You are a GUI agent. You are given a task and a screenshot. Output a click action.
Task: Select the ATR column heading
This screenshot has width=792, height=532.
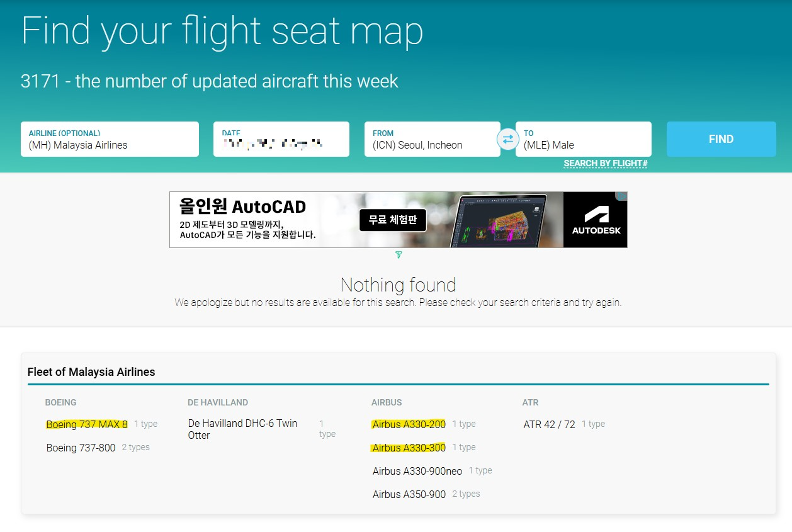point(531,402)
